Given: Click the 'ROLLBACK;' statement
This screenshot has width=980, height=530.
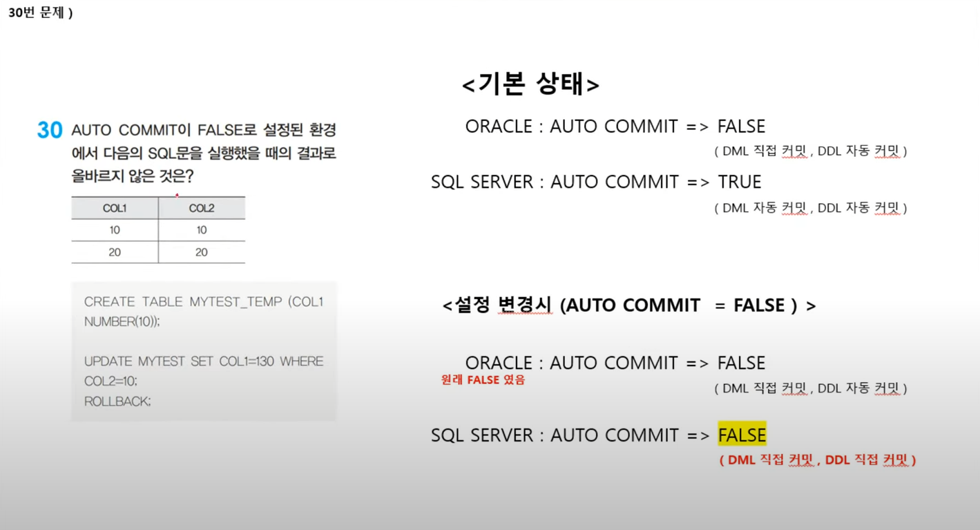Looking at the screenshot, I should 117,401.
